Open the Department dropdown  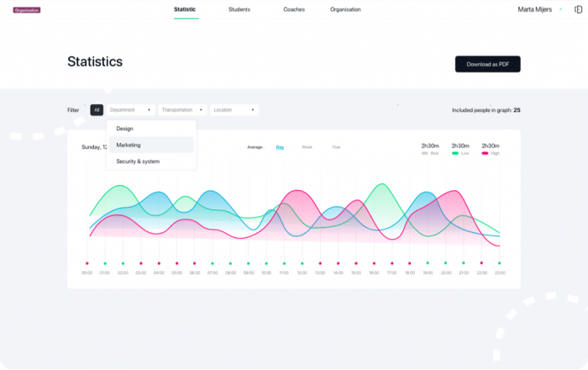tap(130, 110)
